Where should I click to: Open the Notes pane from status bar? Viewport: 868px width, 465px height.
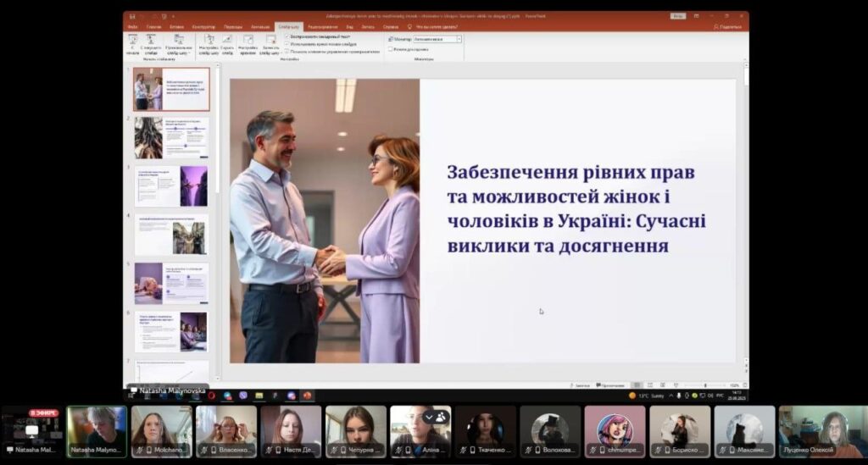(x=581, y=385)
